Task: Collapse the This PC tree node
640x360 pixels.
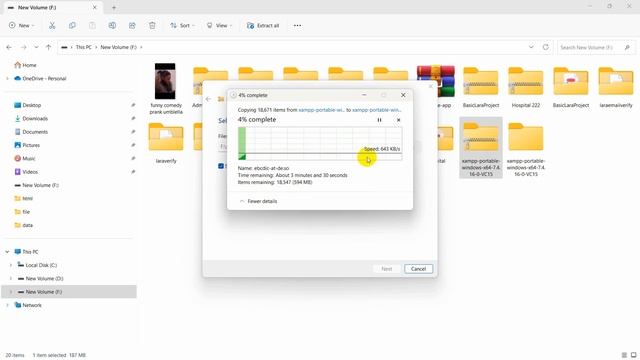Action: click(7, 252)
